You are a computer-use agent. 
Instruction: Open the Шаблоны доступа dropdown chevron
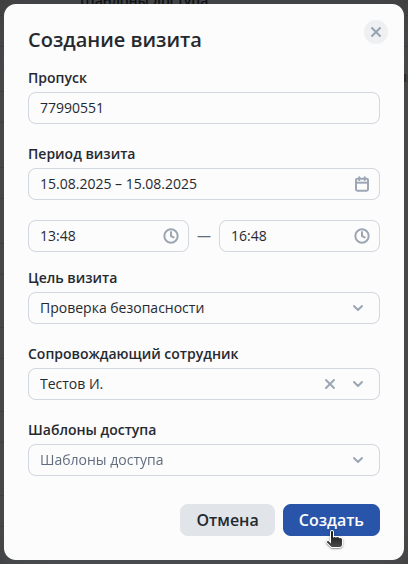358,460
